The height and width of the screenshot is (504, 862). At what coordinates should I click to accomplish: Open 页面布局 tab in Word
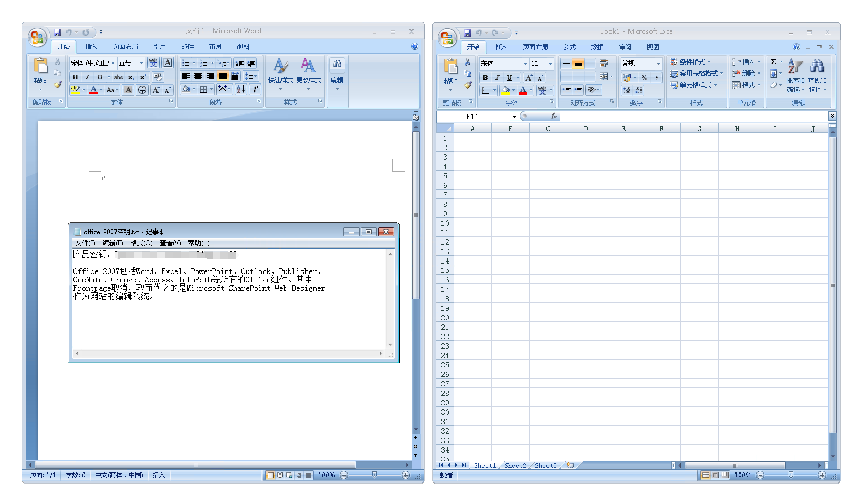(x=125, y=47)
